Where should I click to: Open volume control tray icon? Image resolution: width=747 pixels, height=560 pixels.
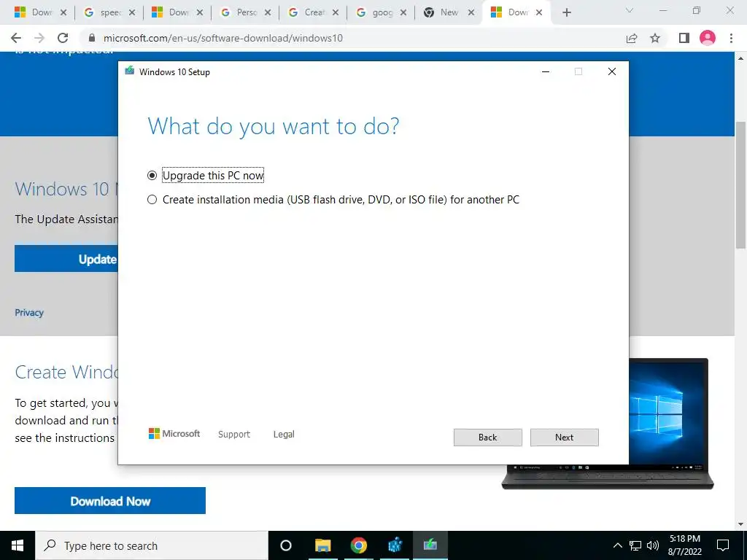pos(653,545)
